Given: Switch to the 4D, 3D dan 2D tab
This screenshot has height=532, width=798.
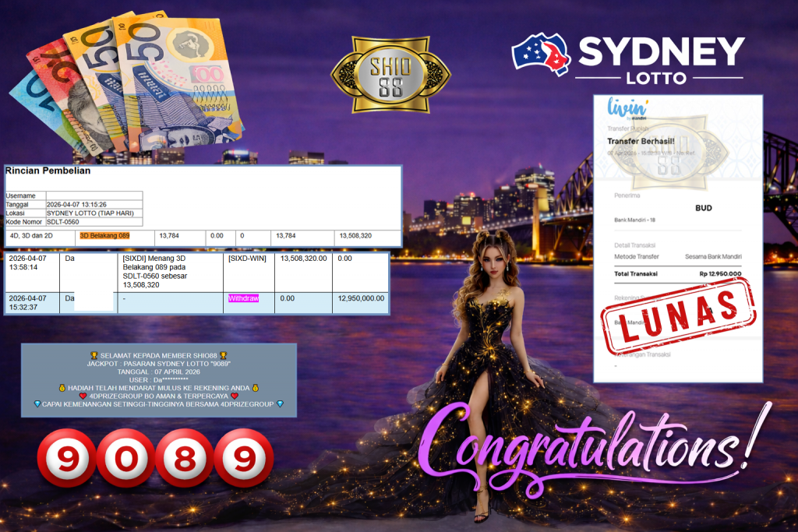Looking at the screenshot, I should pos(31,234).
